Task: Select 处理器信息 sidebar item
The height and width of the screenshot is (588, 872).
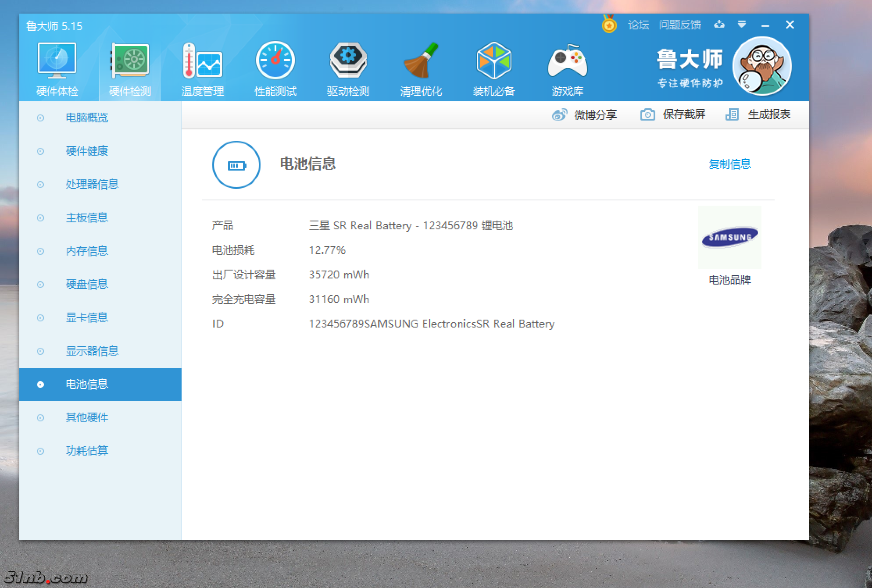Action: point(92,184)
